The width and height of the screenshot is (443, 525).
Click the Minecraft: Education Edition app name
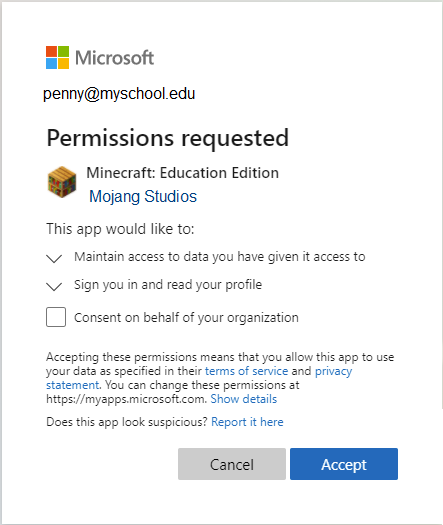[182, 173]
